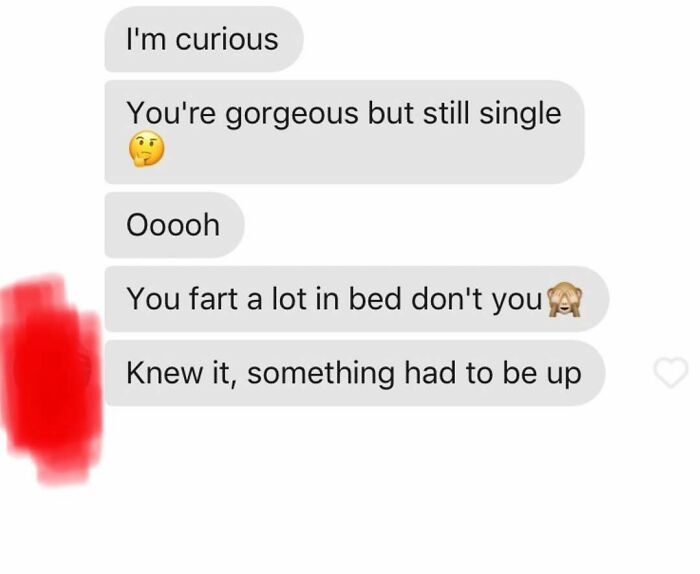Viewport: 700px width, 574px height.
Task: Click the "Ooooh" message bubble
Action: (x=175, y=225)
